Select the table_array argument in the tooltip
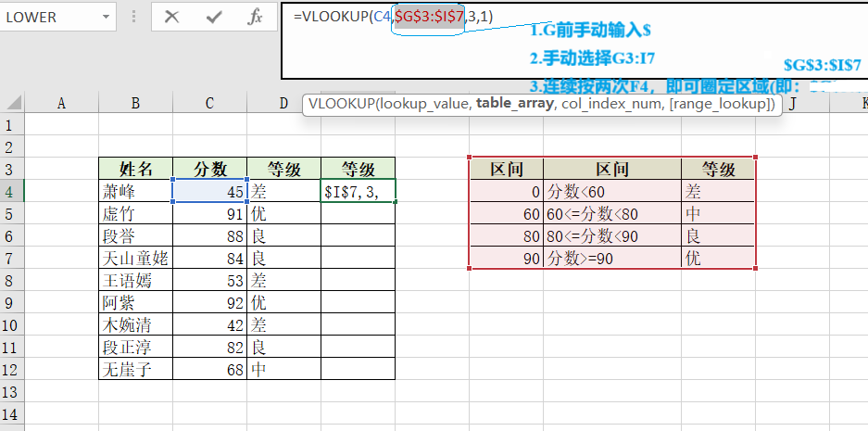 [514, 105]
